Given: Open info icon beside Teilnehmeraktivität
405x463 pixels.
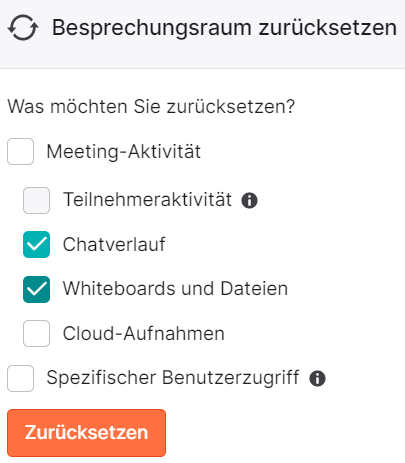Looking at the screenshot, I should tap(249, 200).
